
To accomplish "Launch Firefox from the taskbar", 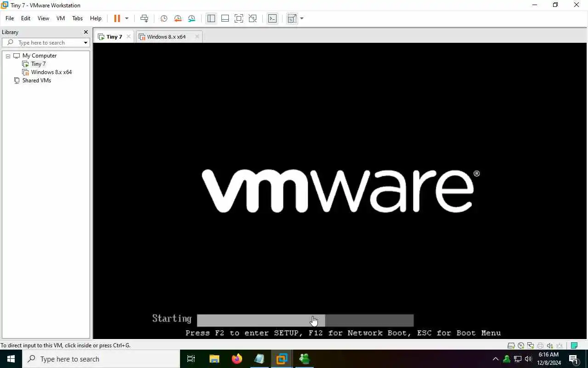I will click(x=237, y=359).
